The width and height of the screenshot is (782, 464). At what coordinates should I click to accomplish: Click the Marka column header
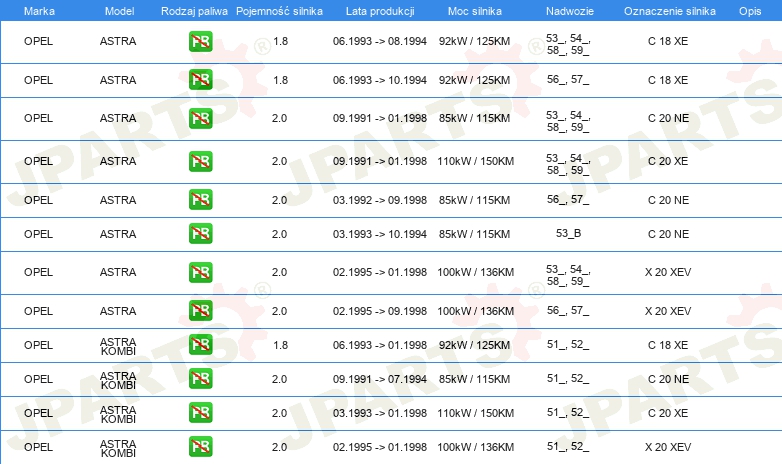pyautogui.click(x=39, y=11)
